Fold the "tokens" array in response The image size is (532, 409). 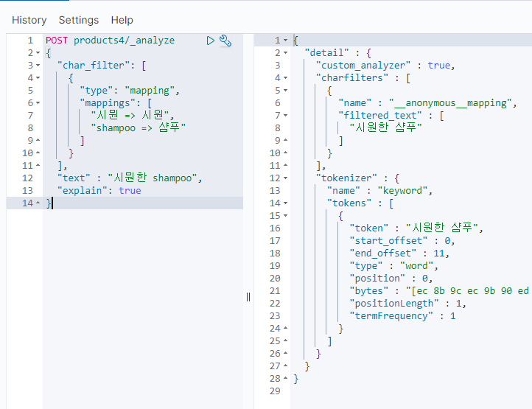click(x=285, y=203)
